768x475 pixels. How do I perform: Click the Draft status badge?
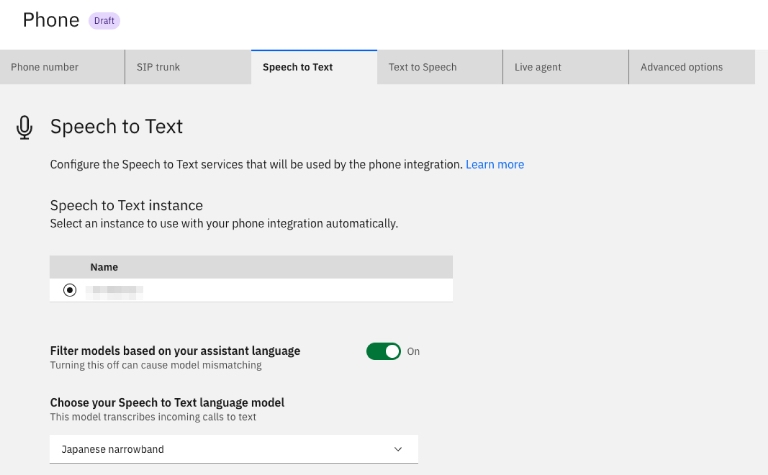coord(104,20)
